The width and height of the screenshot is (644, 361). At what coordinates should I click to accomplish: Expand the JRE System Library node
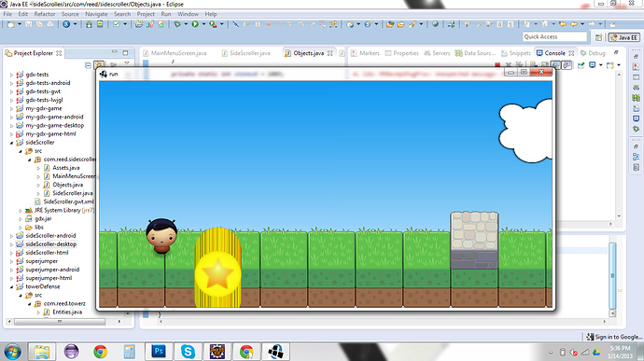pos(21,210)
